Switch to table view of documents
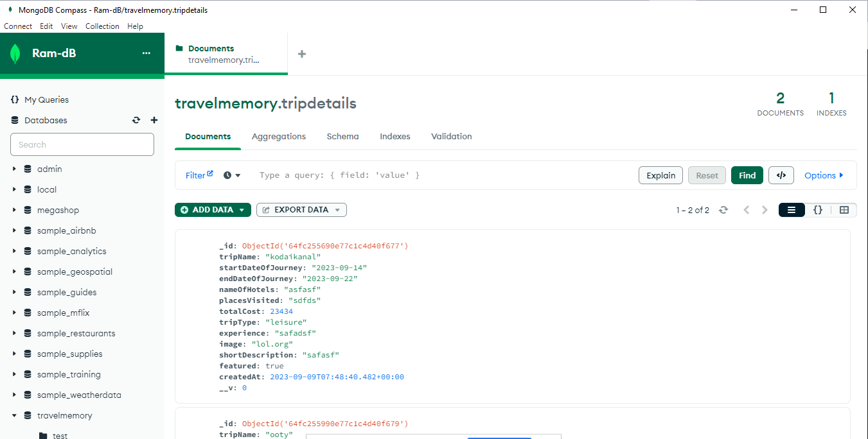The height and width of the screenshot is (439, 868). (844, 210)
